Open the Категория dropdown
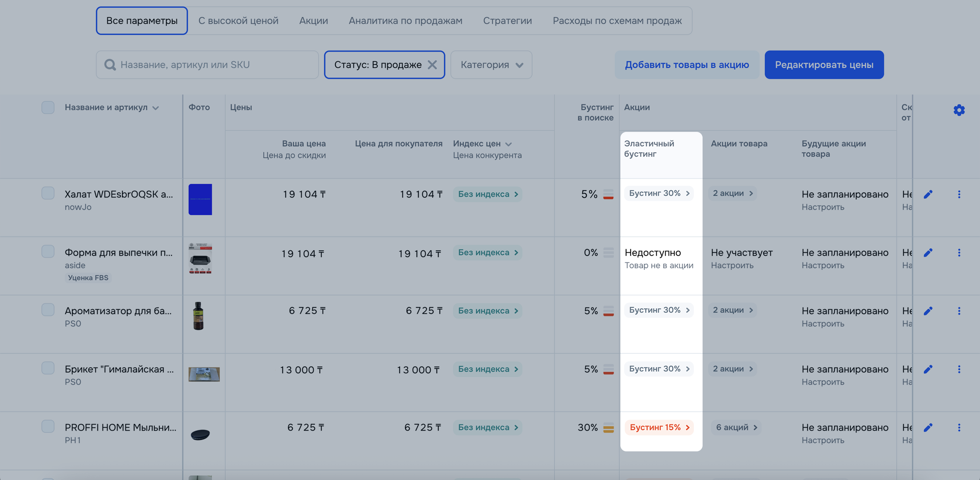980x480 pixels. pyautogui.click(x=491, y=65)
